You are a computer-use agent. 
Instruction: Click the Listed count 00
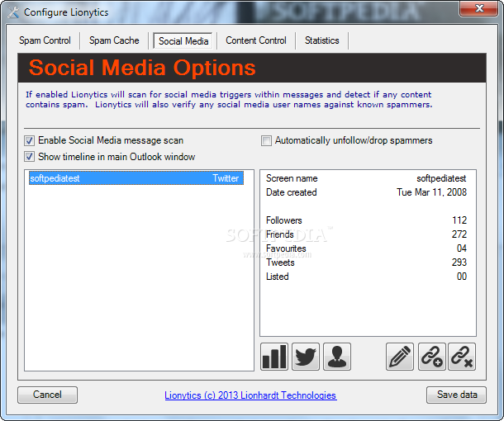tap(462, 277)
